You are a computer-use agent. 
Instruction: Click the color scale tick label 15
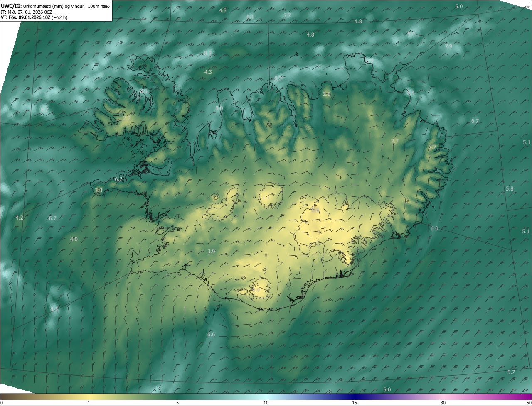(x=355, y=403)
